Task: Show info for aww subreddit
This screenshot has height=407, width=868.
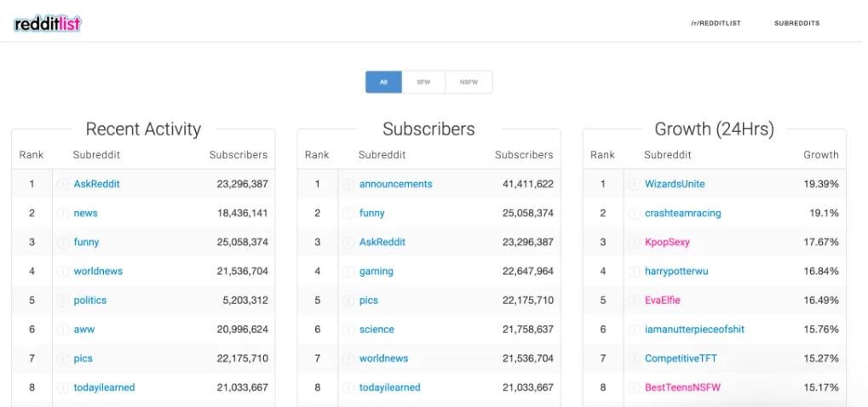Action: click(x=63, y=330)
